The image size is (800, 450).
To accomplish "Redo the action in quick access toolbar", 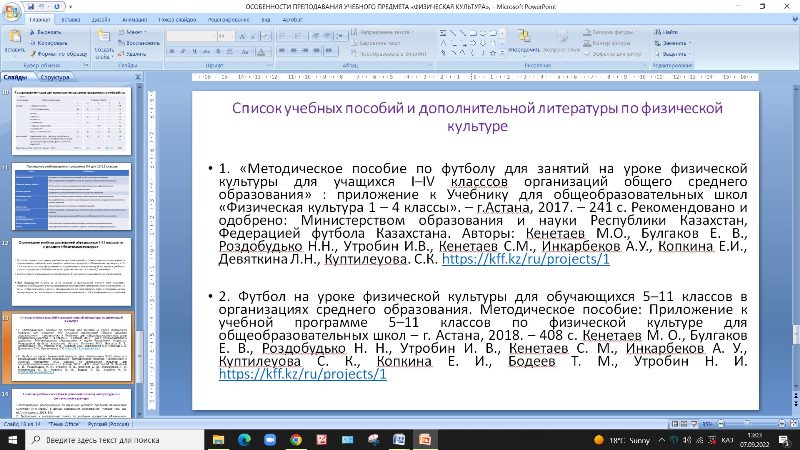I will click(x=56, y=7).
